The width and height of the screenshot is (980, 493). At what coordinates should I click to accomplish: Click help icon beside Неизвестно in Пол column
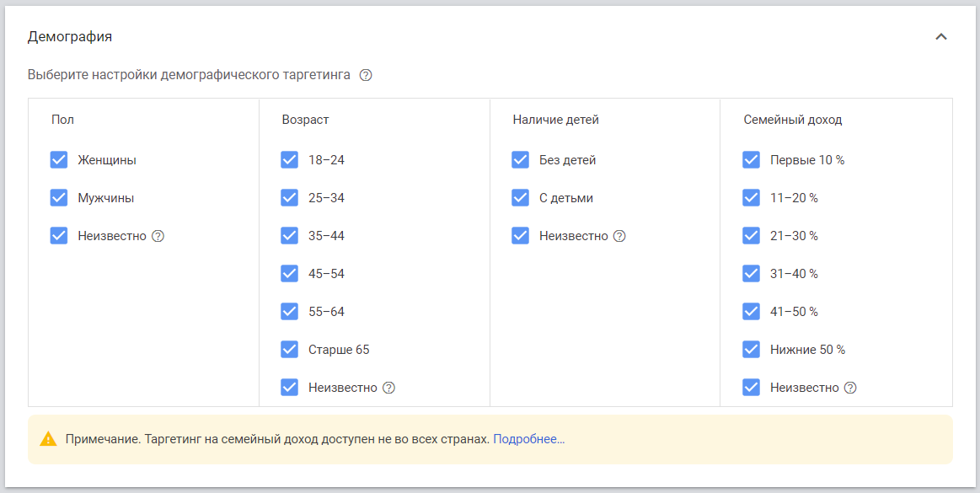(158, 236)
